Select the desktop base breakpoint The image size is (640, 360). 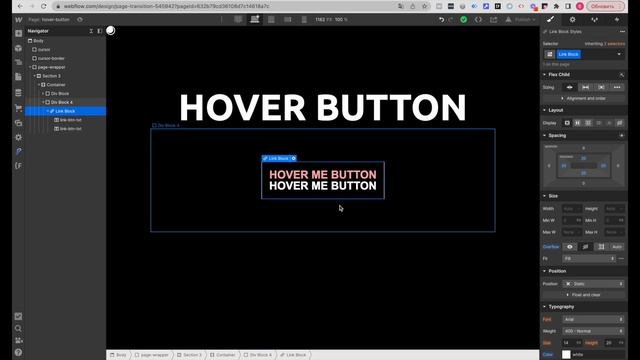[x=255, y=19]
